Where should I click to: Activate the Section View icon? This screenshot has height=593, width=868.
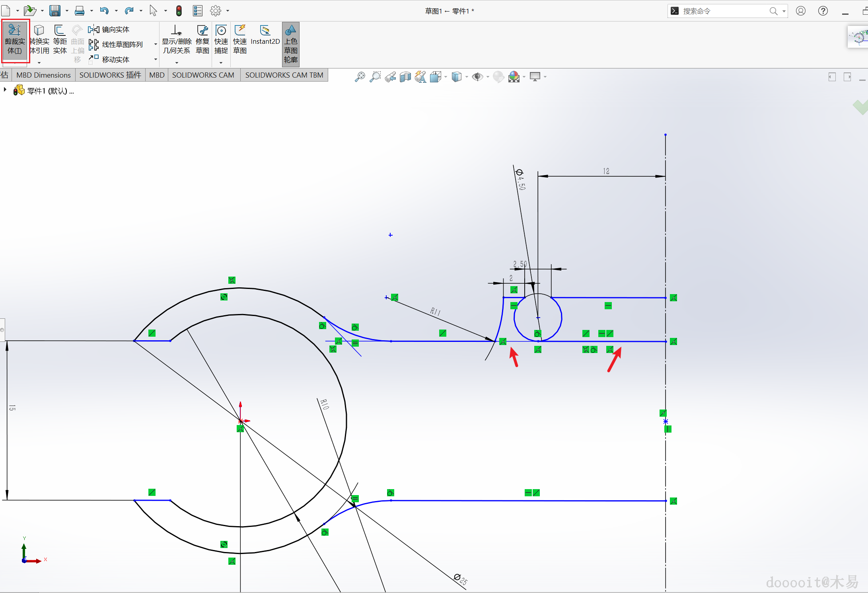click(405, 77)
